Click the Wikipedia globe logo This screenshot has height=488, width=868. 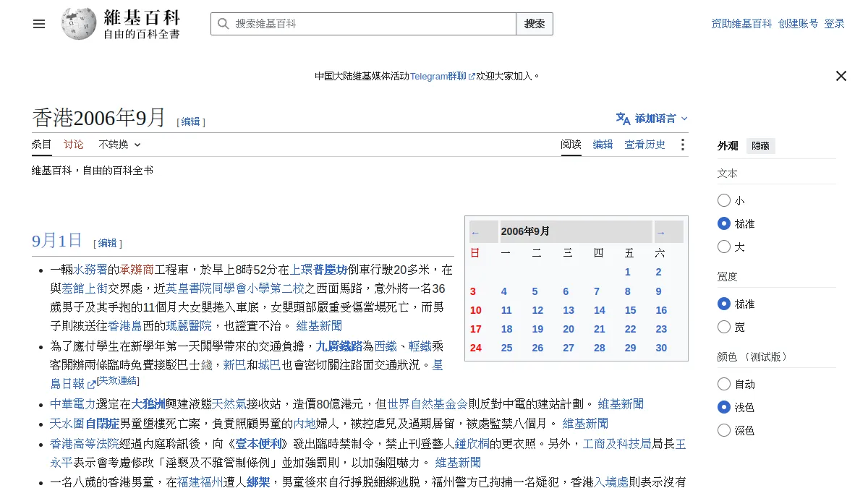point(78,24)
